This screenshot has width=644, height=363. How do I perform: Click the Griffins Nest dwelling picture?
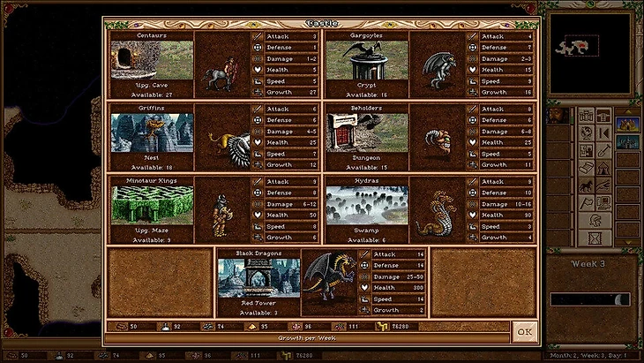[x=152, y=132]
